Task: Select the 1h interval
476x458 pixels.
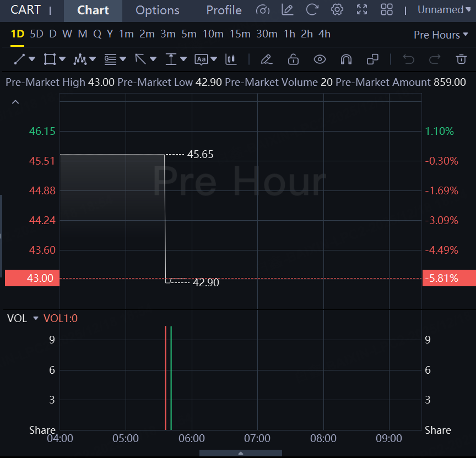Action: 289,34
